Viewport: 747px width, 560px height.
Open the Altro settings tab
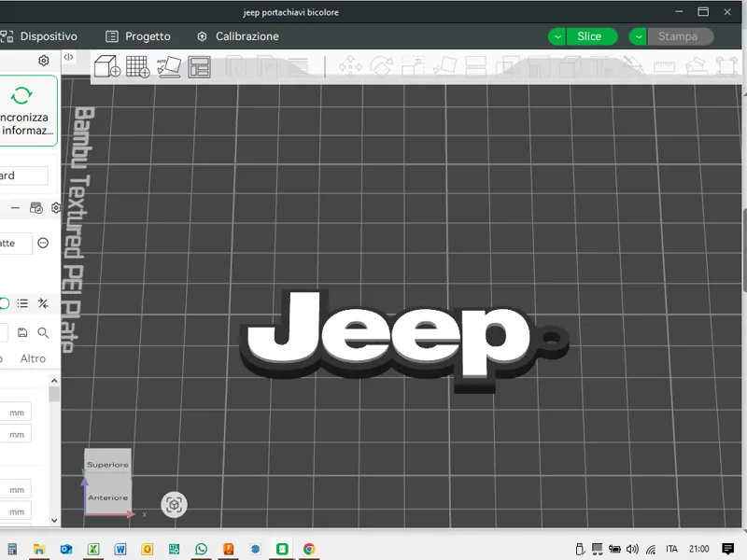coord(33,358)
